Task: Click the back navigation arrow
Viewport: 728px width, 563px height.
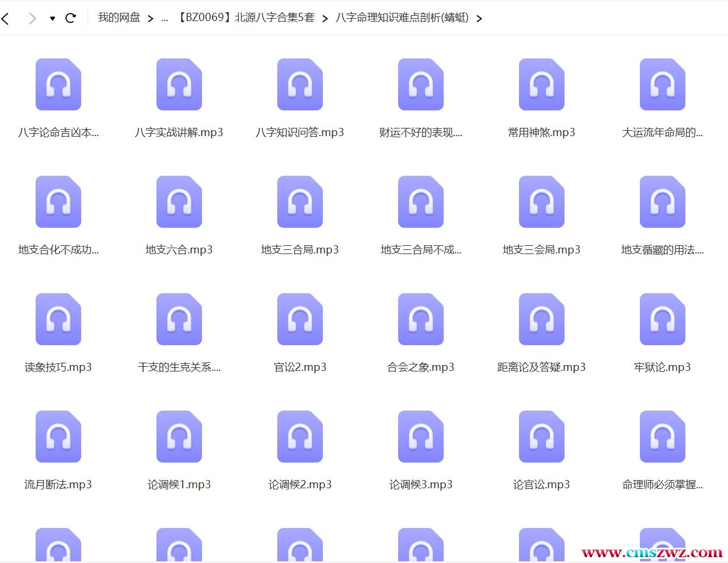Action: 6,19
